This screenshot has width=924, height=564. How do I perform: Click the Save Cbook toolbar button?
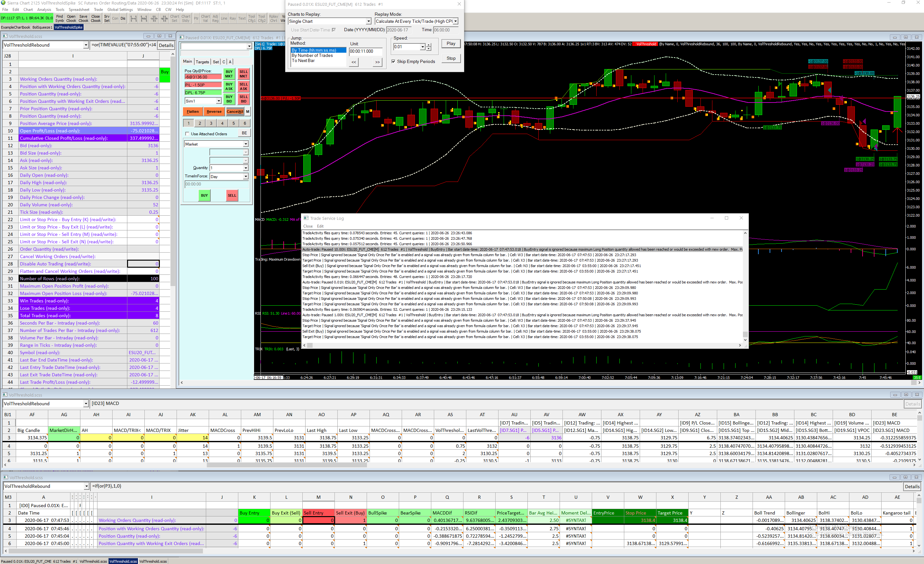point(83,18)
